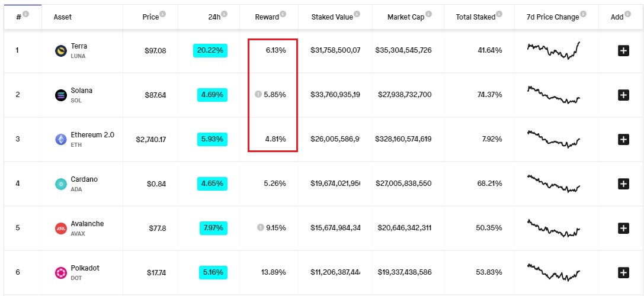
Task: Open the Cardano asset link
Action: [84, 179]
